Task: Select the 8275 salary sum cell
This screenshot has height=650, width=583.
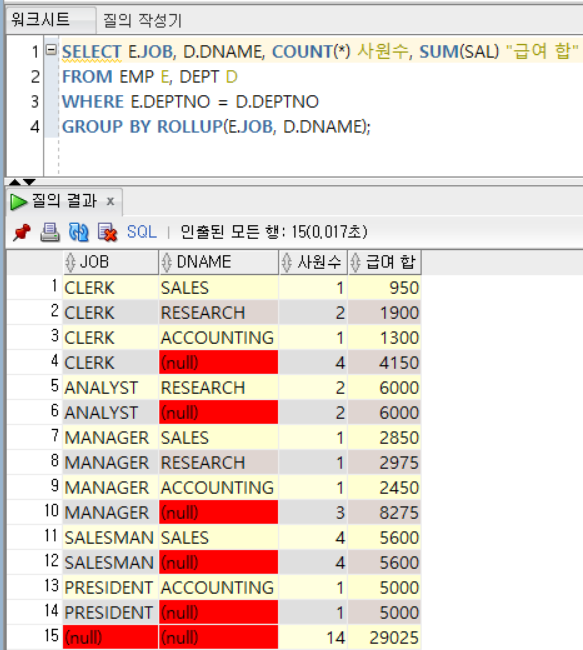Action: pyautogui.click(x=384, y=512)
